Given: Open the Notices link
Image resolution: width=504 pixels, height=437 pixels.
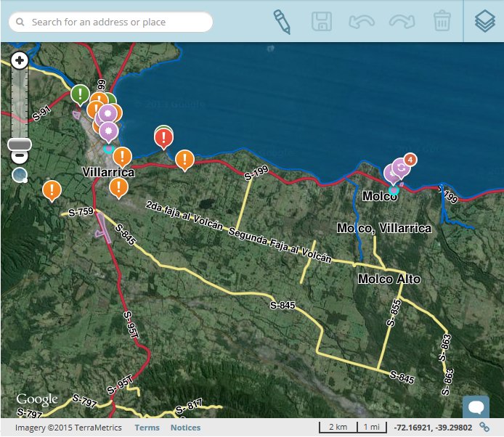Looking at the screenshot, I should pyautogui.click(x=185, y=428).
